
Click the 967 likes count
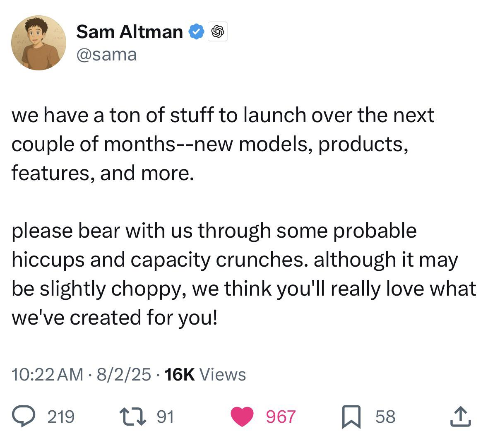tap(281, 417)
